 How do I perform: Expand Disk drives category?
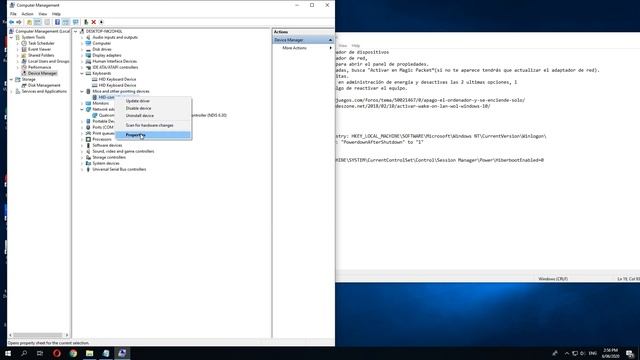point(82,49)
